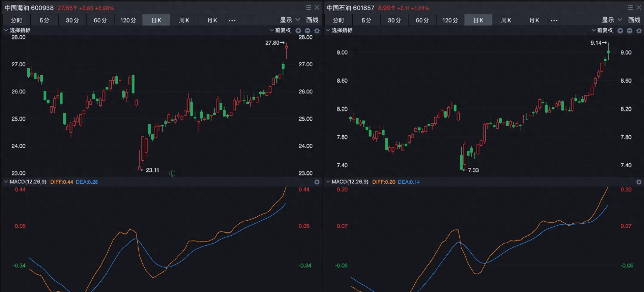Select 日K tab in 中国石油 panel
Viewport: 644px width, 292px height.
pos(478,20)
